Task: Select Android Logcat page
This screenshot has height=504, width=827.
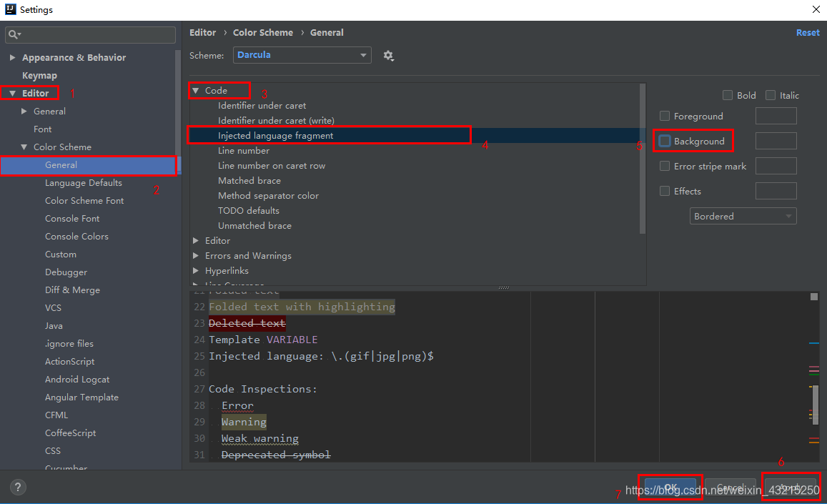Action: 77,380
